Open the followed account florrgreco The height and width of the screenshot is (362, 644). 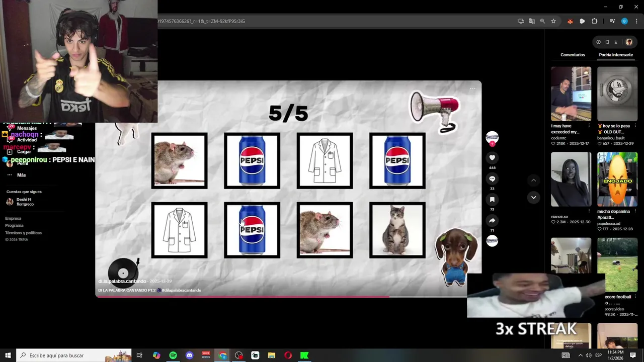pyautogui.click(x=19, y=202)
